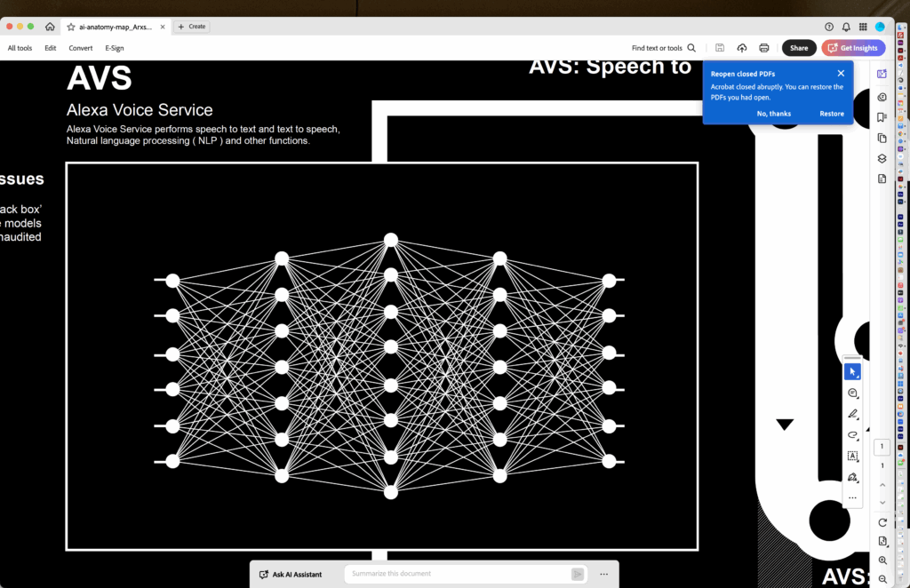Open the notifications bell
Screen dimensions: 910x588
tap(846, 27)
